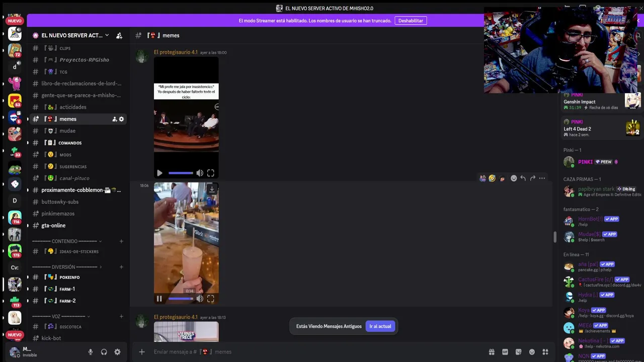Open the gift Nitro icon in message bar

point(492,352)
